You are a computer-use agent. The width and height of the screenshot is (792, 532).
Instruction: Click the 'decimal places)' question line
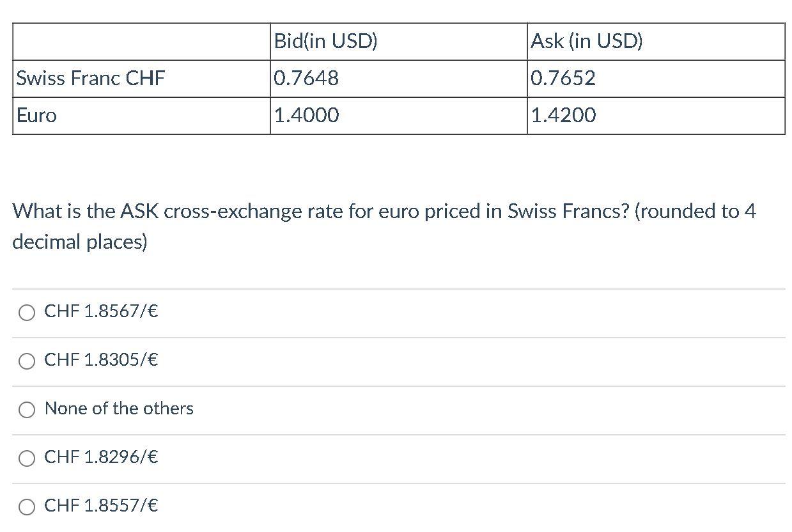point(80,242)
